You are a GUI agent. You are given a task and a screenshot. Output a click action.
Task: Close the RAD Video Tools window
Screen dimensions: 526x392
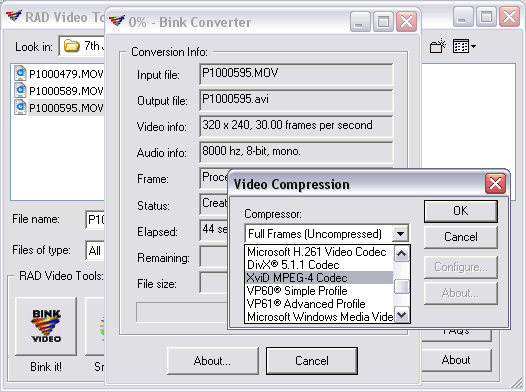(509, 16)
